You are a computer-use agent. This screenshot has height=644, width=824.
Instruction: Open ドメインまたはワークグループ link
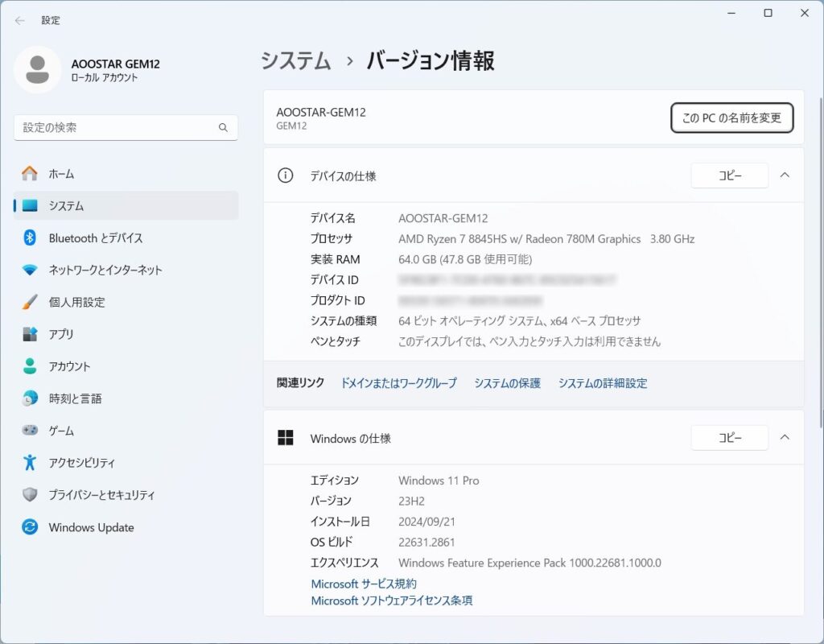[x=399, y=383]
